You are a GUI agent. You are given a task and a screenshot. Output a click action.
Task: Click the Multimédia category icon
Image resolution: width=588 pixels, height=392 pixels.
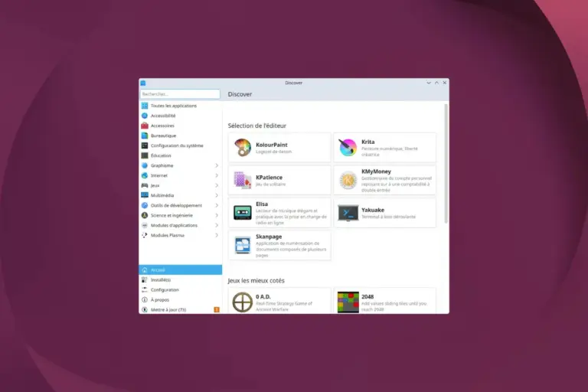(145, 195)
